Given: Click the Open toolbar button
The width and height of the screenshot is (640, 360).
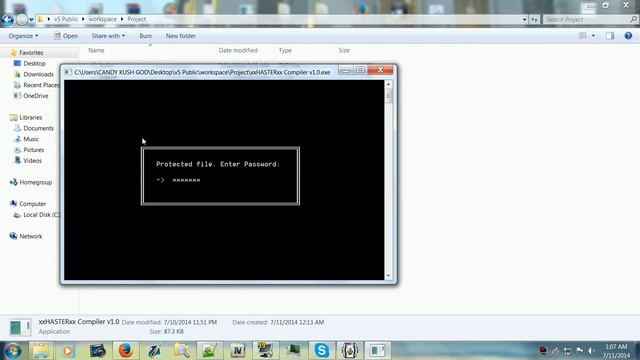Looking at the screenshot, I should point(66,36).
